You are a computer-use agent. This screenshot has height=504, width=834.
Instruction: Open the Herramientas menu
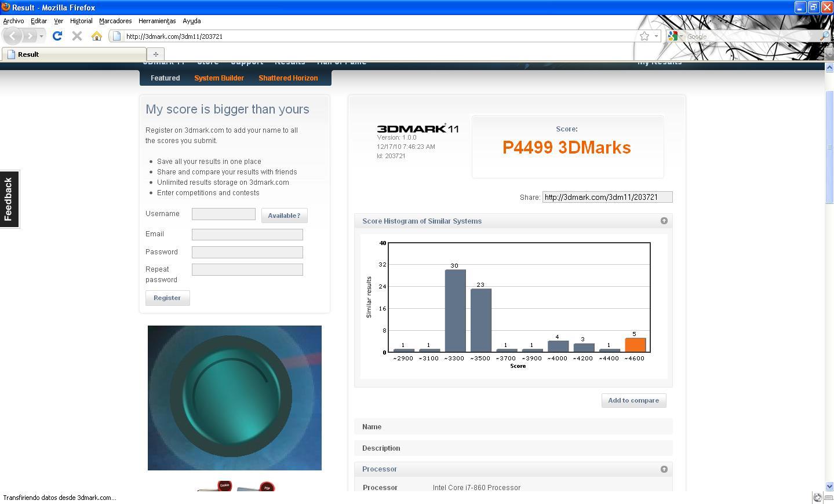pyautogui.click(x=157, y=21)
